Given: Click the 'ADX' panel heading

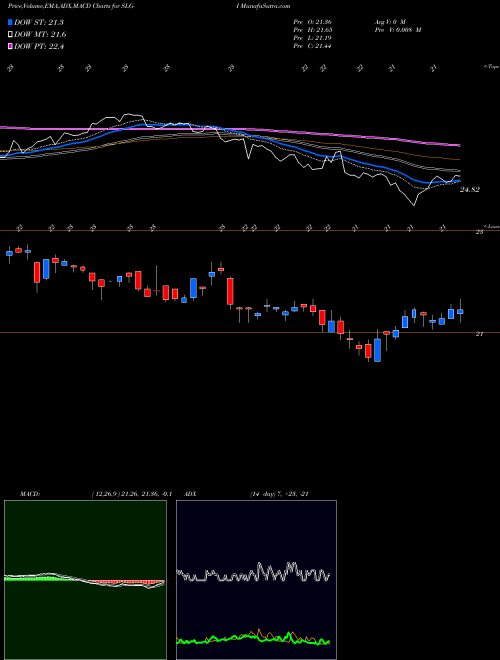Looking at the screenshot, I should (x=191, y=494).
